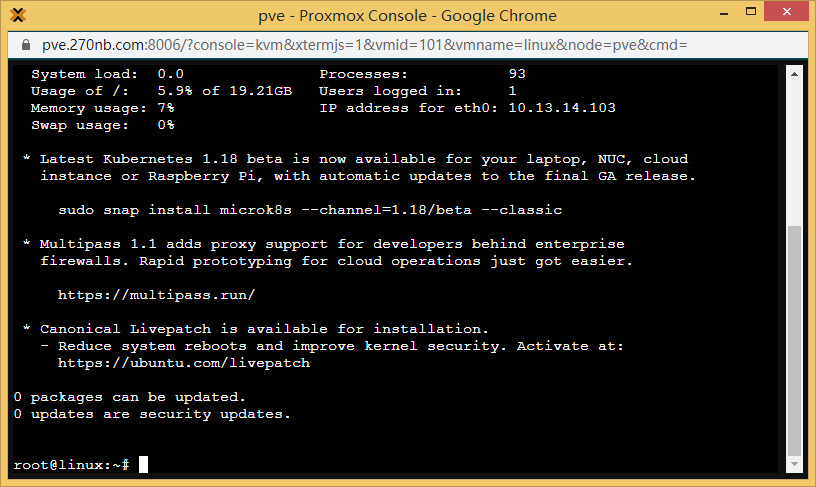The width and height of the screenshot is (816, 487).
Task: Open the https://ubuntu.com/livepatch link
Action: [184, 363]
